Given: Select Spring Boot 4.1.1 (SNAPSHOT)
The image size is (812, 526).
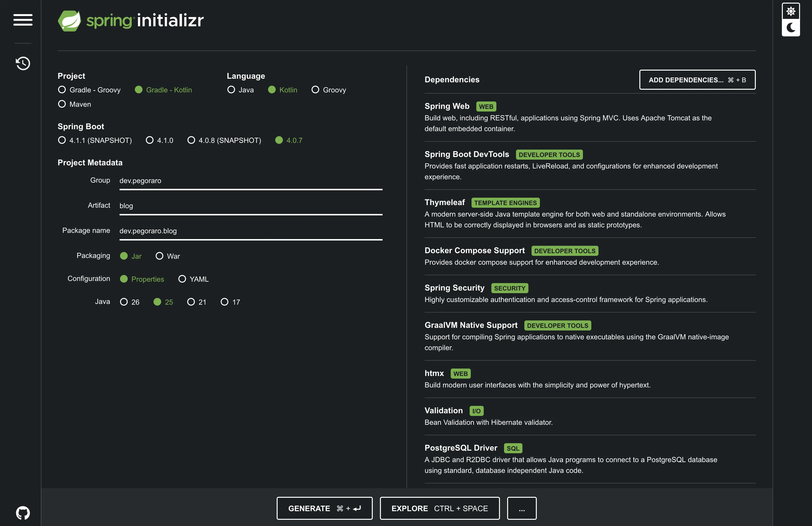Looking at the screenshot, I should 95,140.
